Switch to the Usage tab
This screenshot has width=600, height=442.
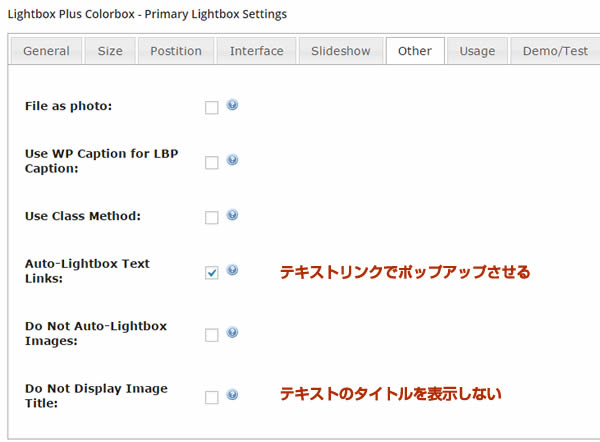[477, 51]
